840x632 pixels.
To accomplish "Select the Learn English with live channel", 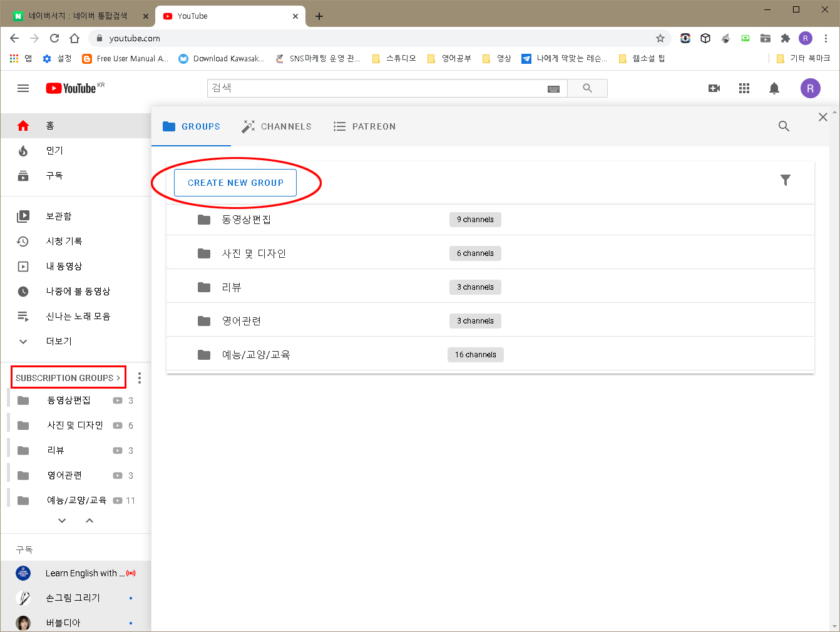I will pos(75,573).
